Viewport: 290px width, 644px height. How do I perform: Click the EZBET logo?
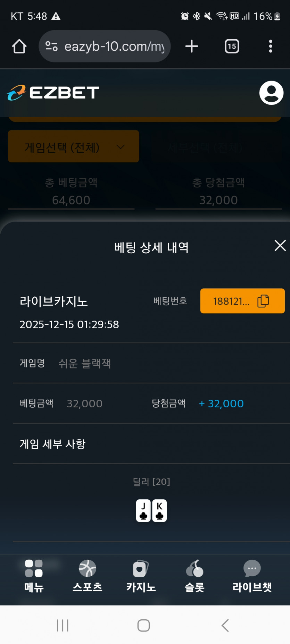click(53, 93)
